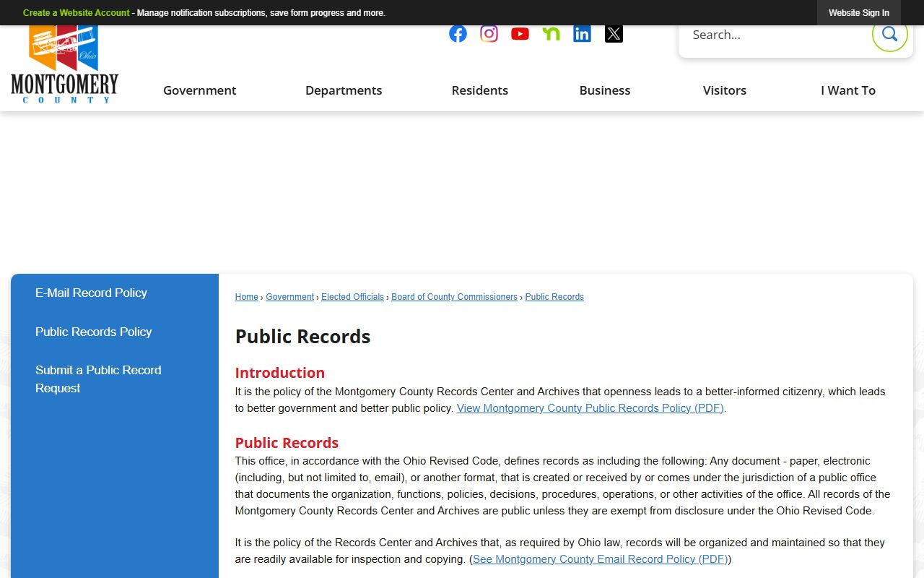Go to Elected Officials breadcrumb
Viewport: 924px width, 578px height.
(x=353, y=297)
